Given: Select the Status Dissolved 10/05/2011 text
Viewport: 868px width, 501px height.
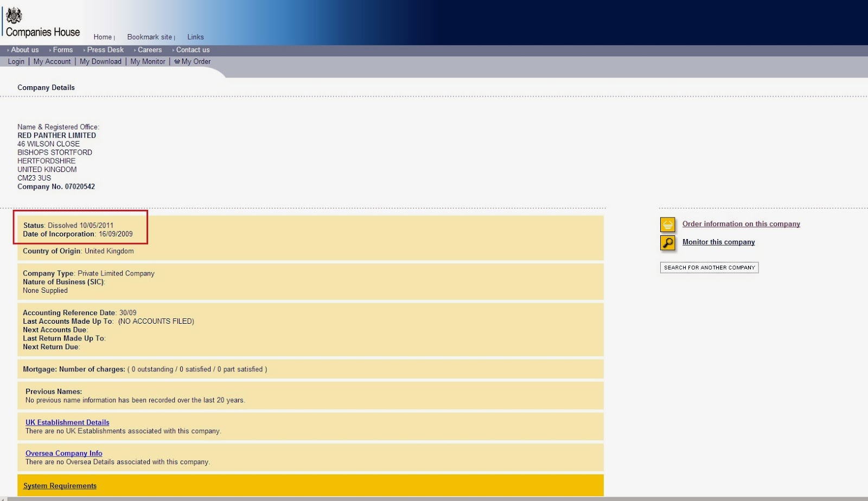Looking at the screenshot, I should click(x=68, y=226).
